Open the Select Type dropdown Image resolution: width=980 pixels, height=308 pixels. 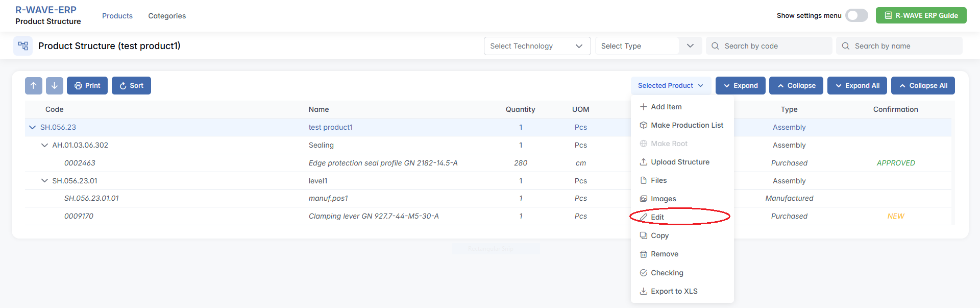click(648, 46)
